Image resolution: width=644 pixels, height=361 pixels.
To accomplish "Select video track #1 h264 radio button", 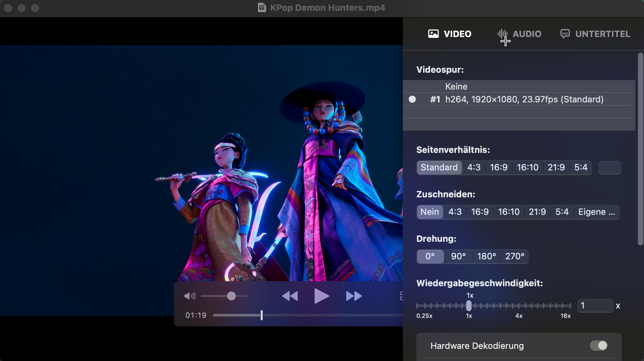I will coord(412,99).
